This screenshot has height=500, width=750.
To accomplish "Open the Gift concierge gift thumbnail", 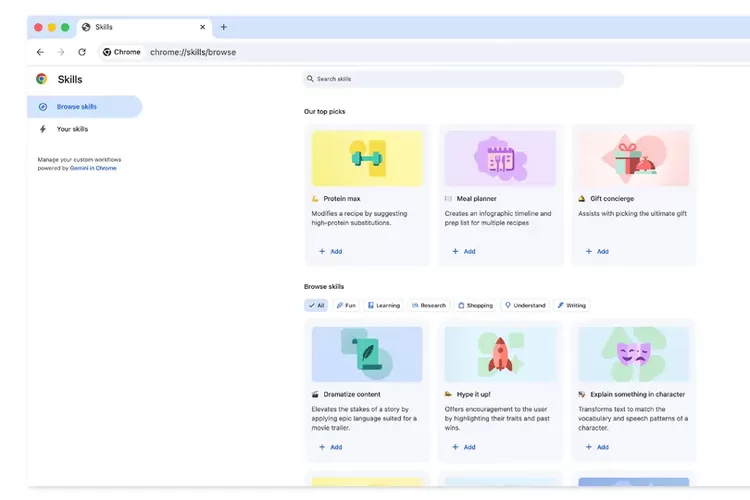I will tap(633, 158).
